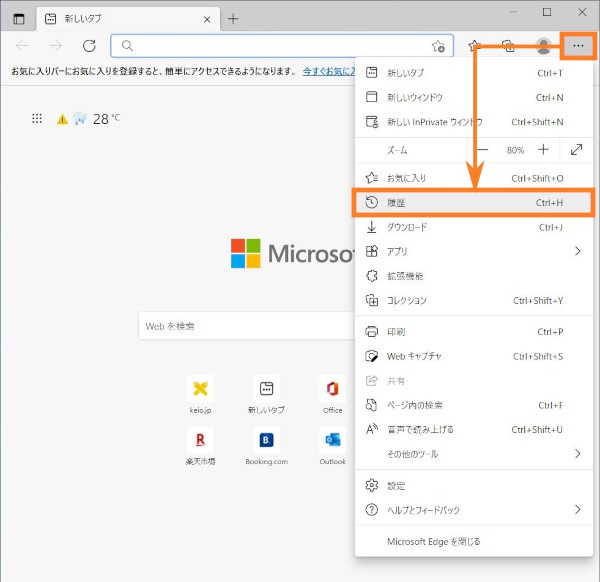Open the apps grid launcher icon
Viewport: 600px width, 582px height.
pyautogui.click(x=37, y=118)
